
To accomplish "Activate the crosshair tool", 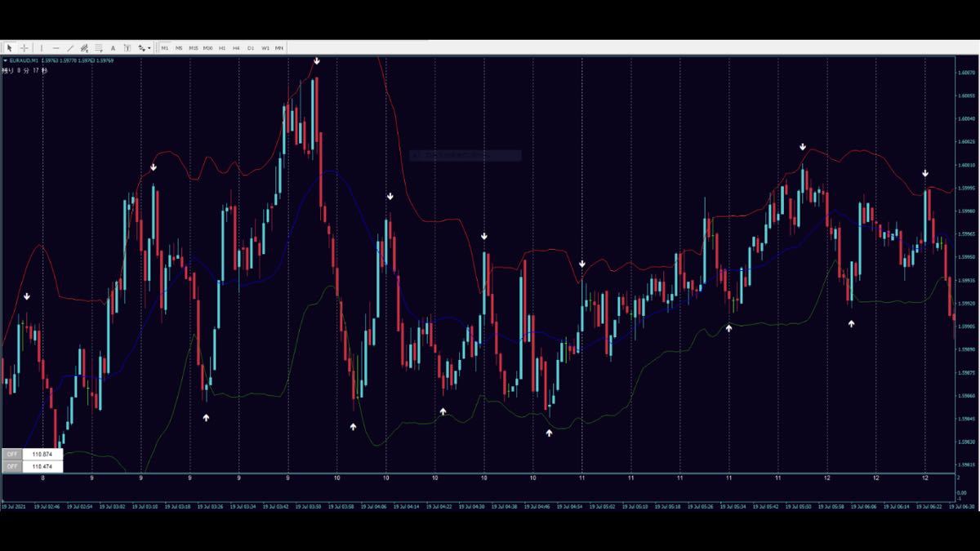I will click(x=24, y=48).
